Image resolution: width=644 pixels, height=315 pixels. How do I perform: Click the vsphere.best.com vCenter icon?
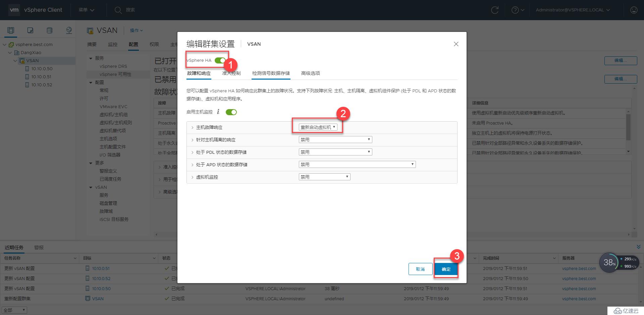11,44
